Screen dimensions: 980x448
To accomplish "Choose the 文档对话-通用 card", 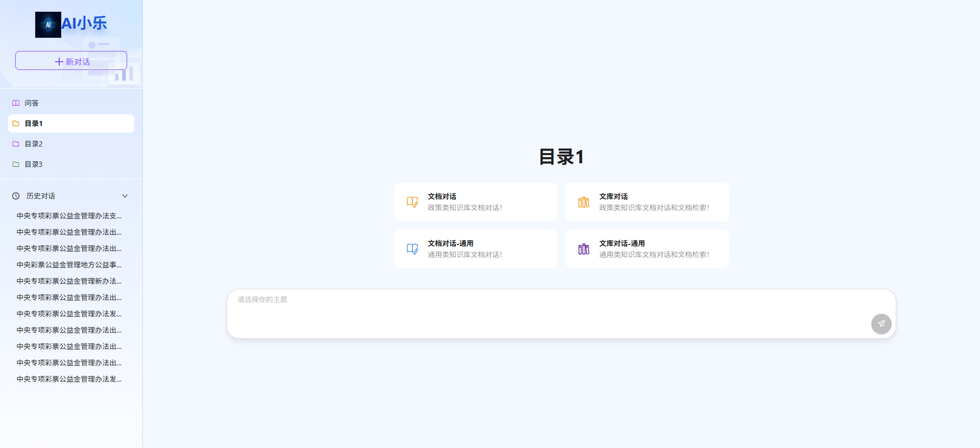I will click(x=475, y=249).
